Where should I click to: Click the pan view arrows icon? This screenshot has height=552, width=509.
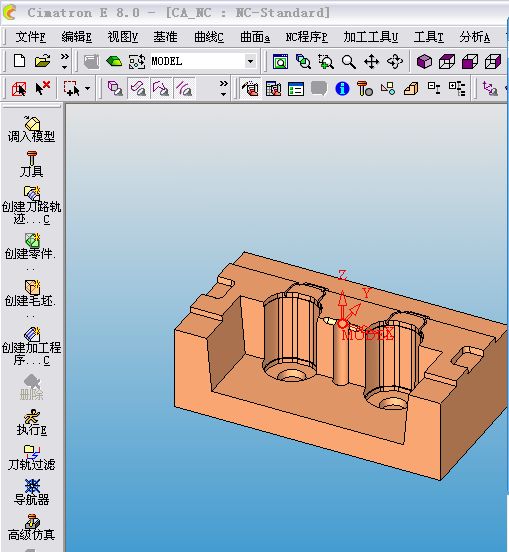coord(371,62)
